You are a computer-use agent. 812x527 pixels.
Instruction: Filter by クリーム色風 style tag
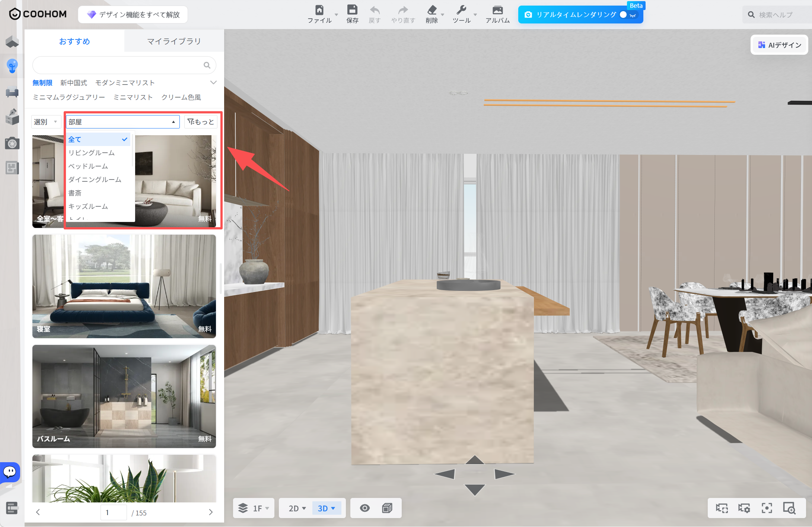[181, 97]
